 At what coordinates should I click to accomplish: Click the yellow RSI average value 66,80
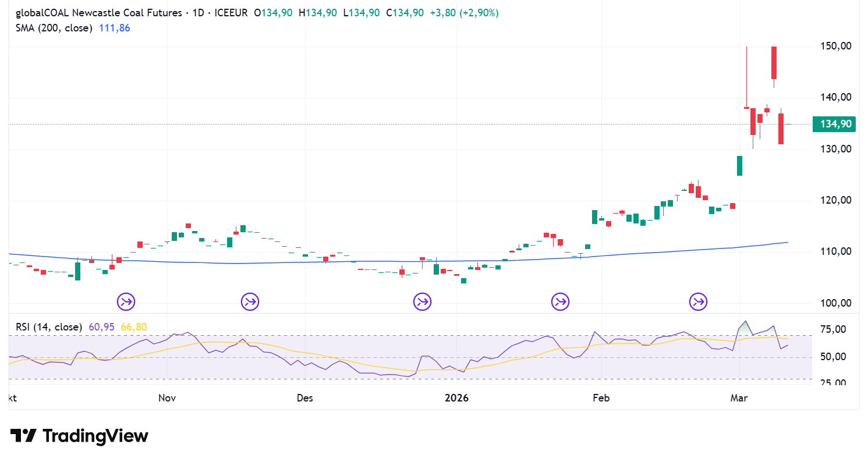click(x=134, y=327)
